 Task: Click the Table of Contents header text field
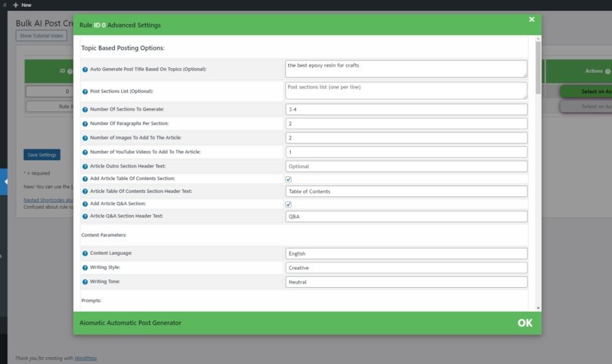coord(406,192)
